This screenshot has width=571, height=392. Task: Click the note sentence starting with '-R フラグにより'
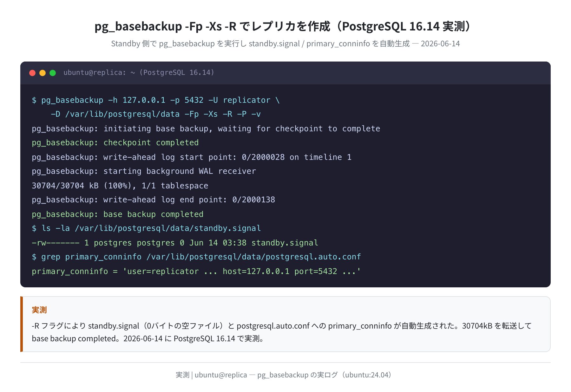click(x=281, y=326)
